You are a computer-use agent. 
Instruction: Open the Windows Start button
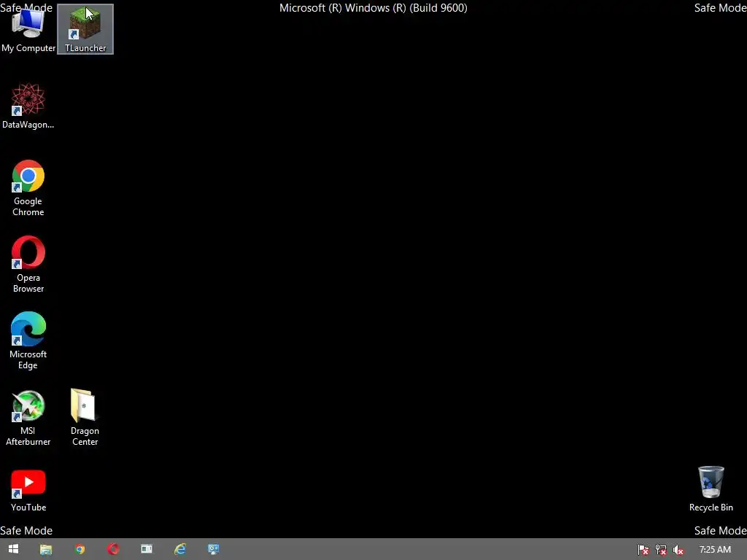pyautogui.click(x=13, y=549)
